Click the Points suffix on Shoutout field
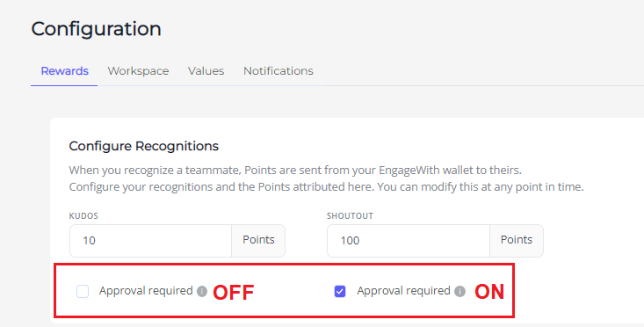Screen dimensions: 644x327 point(517,240)
